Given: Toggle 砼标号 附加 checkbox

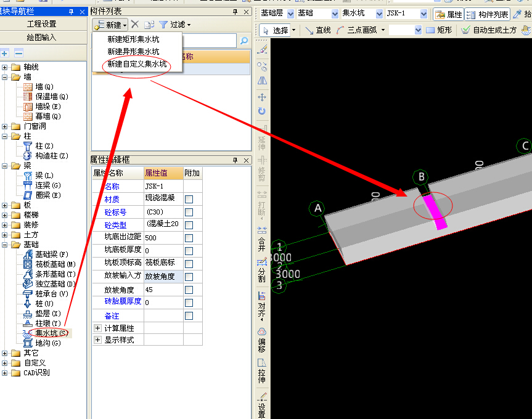Looking at the screenshot, I should tap(189, 212).
